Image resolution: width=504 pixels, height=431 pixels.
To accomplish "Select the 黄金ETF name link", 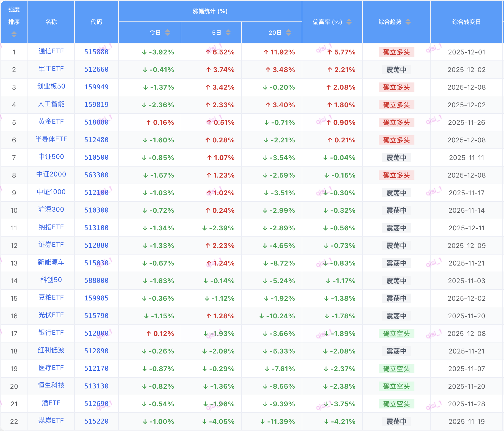I will click(51, 122).
